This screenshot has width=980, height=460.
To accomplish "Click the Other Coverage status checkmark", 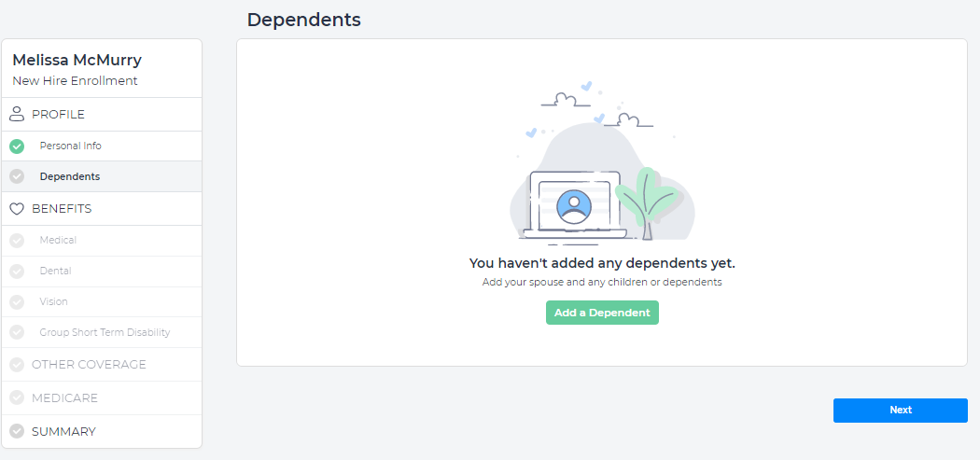I will tap(17, 365).
